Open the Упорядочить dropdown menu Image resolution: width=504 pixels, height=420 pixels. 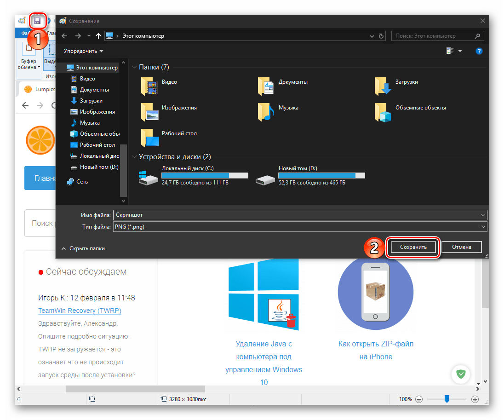(x=83, y=51)
